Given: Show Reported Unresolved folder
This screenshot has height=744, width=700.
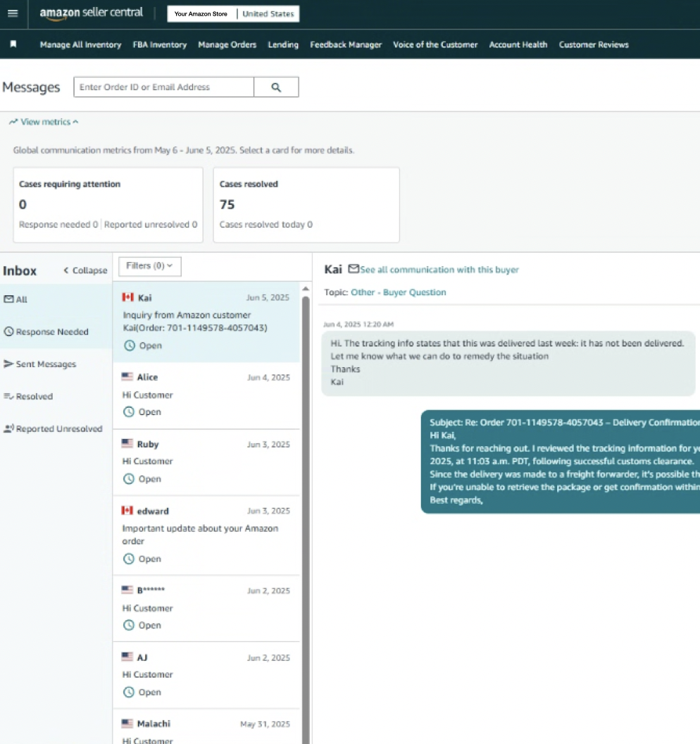Looking at the screenshot, I should [56, 428].
